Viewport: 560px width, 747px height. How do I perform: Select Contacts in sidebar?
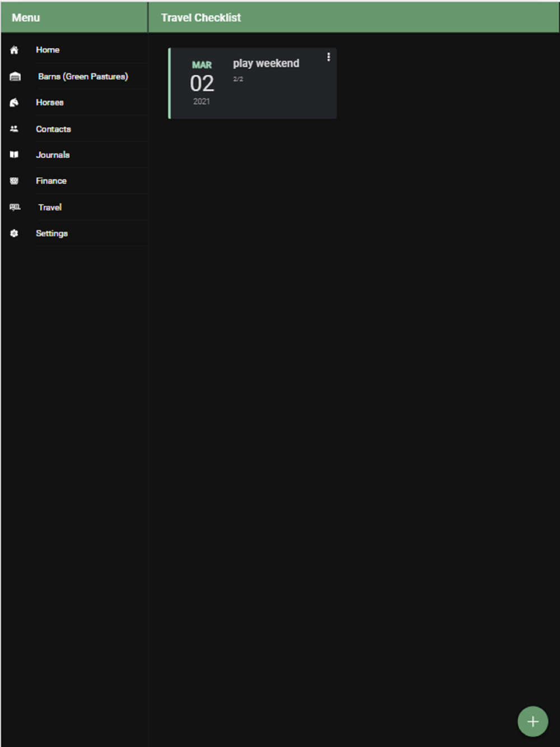click(x=74, y=129)
